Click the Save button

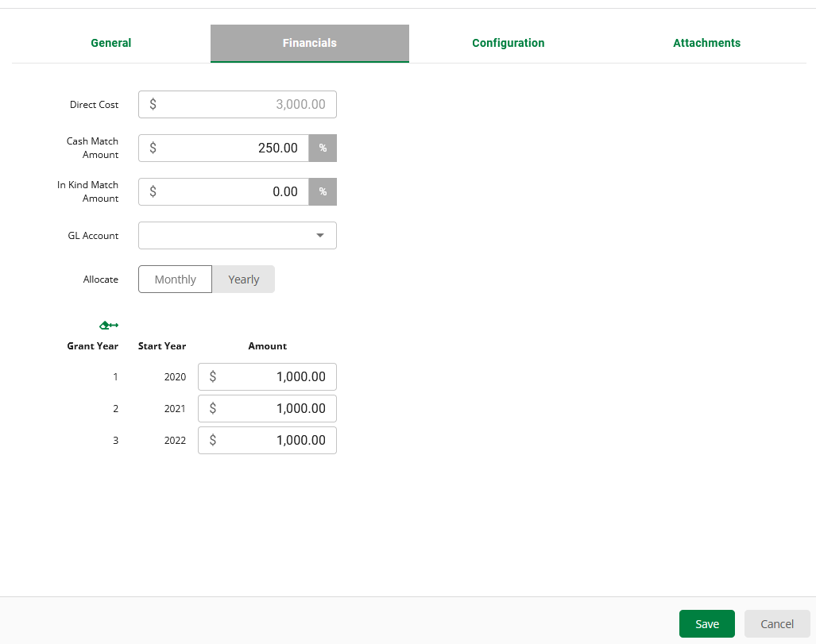coord(706,624)
